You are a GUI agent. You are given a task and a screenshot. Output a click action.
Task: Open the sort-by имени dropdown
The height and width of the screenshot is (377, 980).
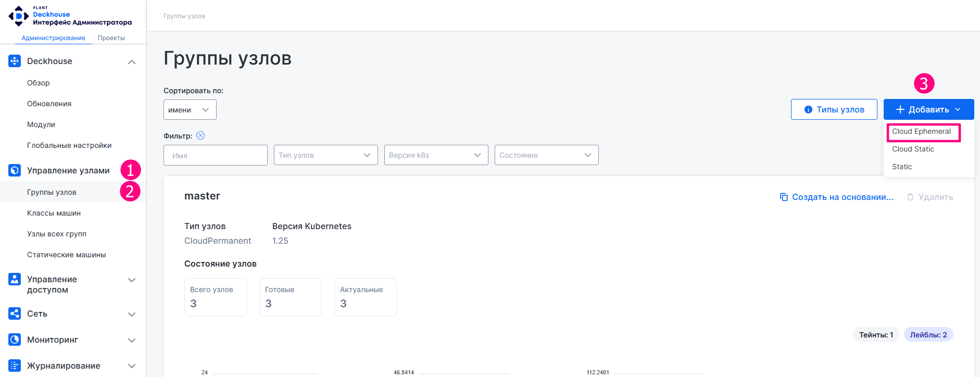pyautogui.click(x=190, y=110)
